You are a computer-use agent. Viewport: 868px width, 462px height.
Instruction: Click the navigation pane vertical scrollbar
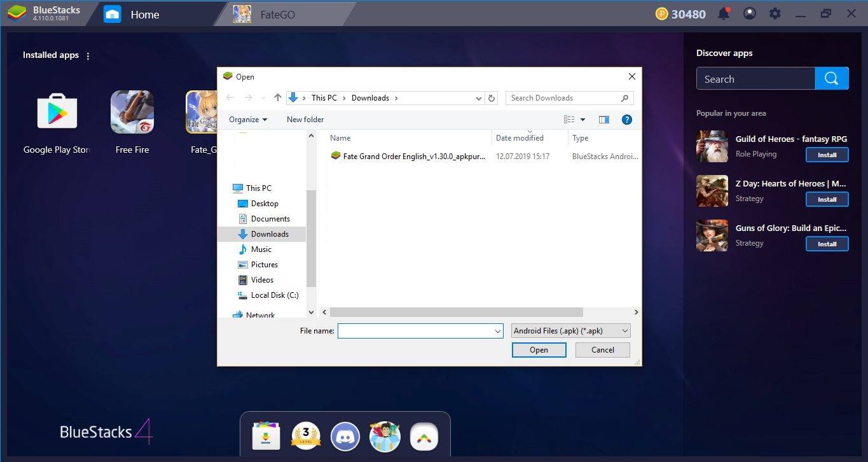click(311, 238)
